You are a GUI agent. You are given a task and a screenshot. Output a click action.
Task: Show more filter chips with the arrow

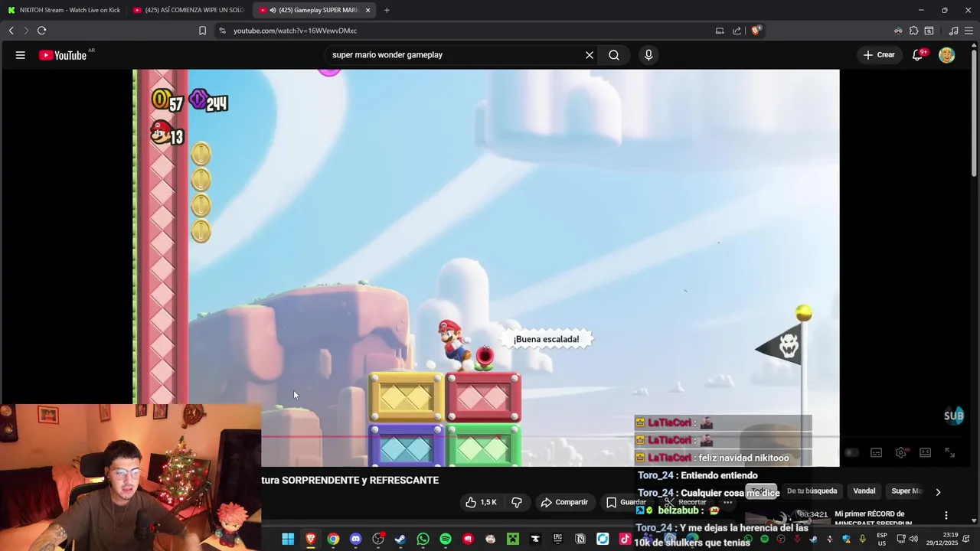938,492
